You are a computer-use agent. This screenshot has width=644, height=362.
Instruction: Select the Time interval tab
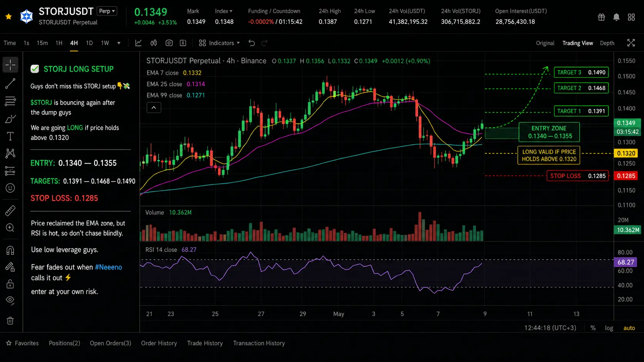coord(10,43)
